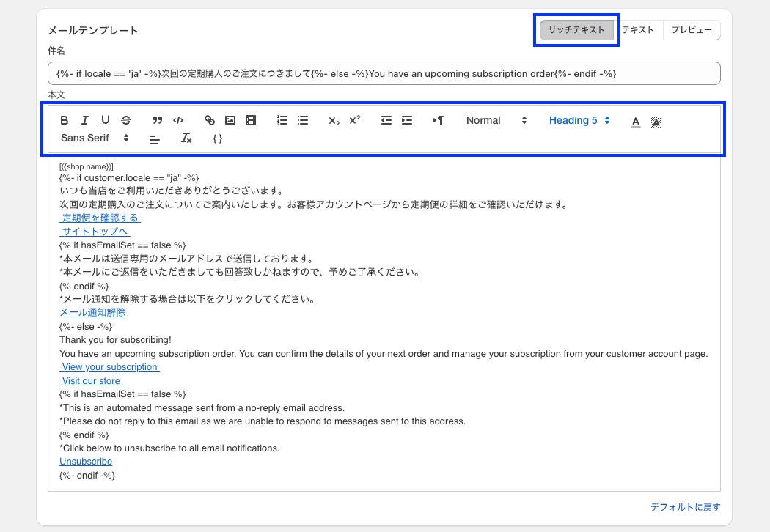Open the Normal size dropdown
The height and width of the screenshot is (532, 770).
click(496, 120)
